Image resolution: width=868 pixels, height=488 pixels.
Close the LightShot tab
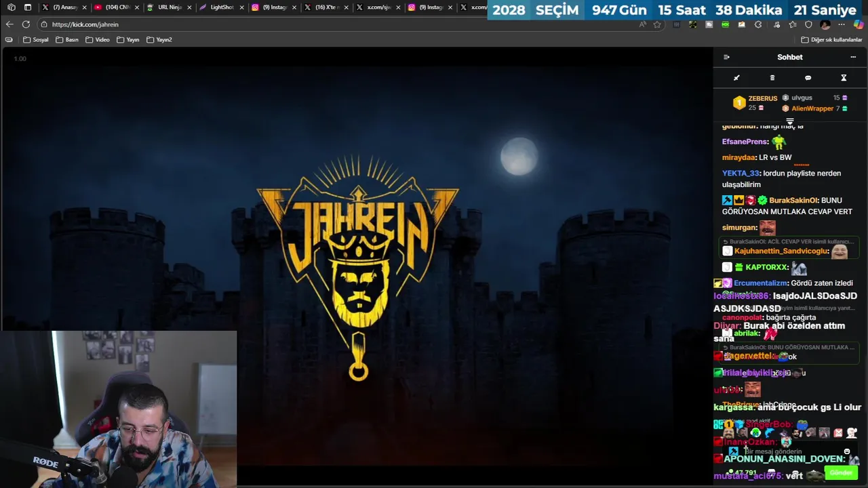pos(242,7)
